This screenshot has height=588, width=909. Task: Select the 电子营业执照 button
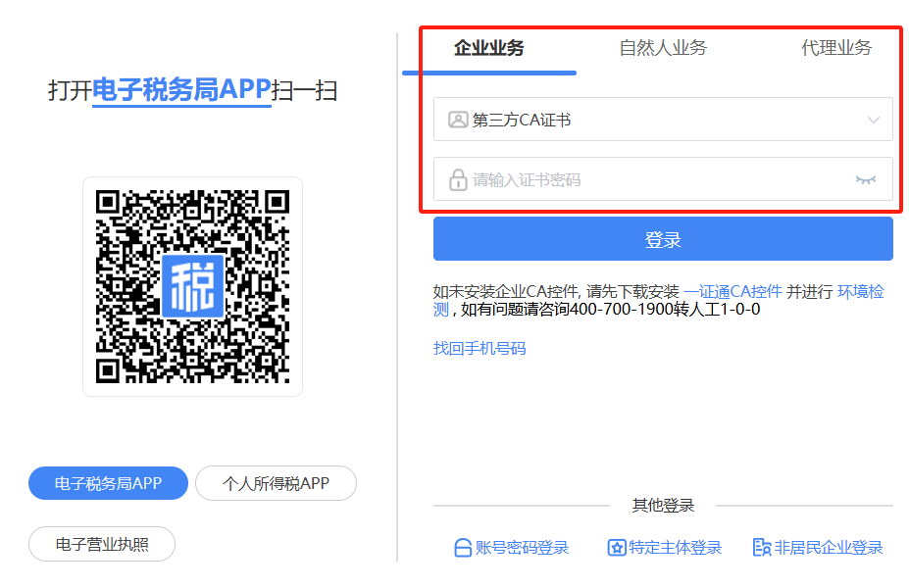(101, 544)
